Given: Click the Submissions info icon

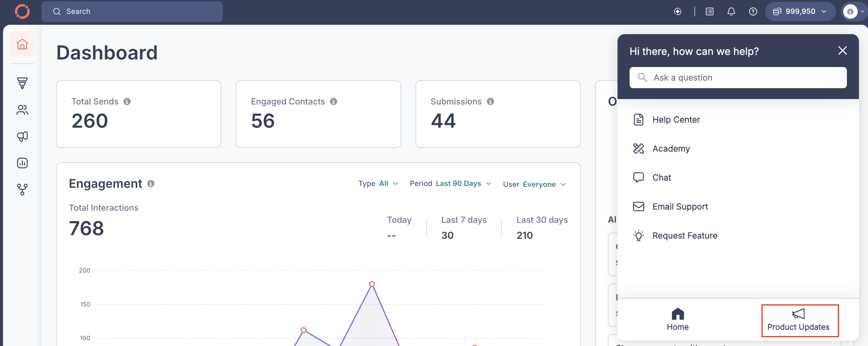Looking at the screenshot, I should pos(491,101).
